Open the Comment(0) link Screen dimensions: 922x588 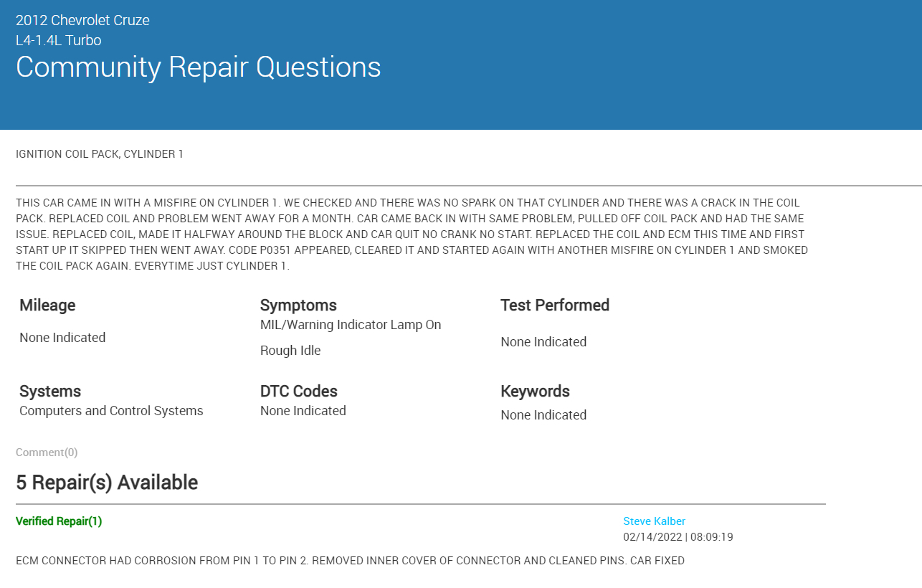click(x=47, y=452)
